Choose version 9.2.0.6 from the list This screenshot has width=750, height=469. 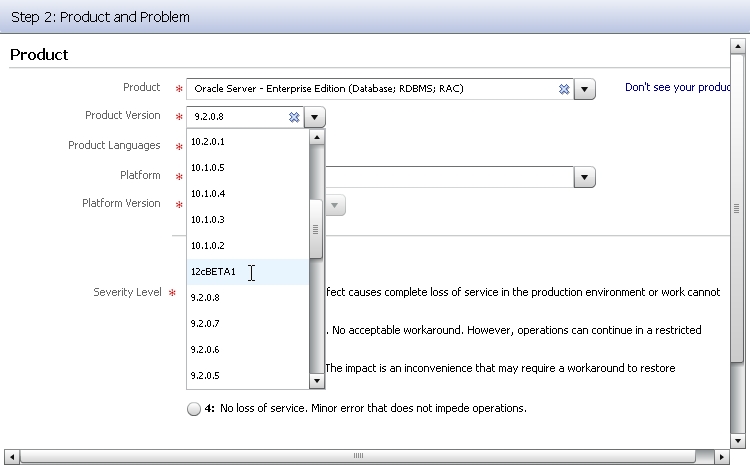point(248,349)
